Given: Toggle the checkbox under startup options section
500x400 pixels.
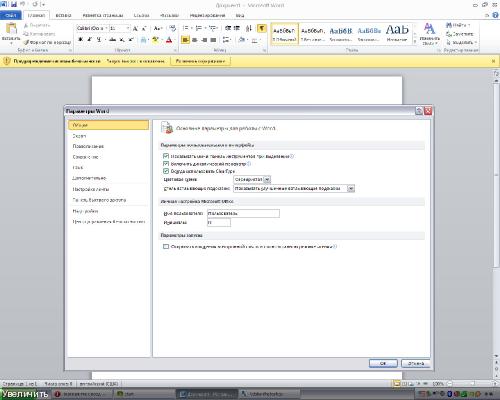Looking at the screenshot, I should [166, 247].
